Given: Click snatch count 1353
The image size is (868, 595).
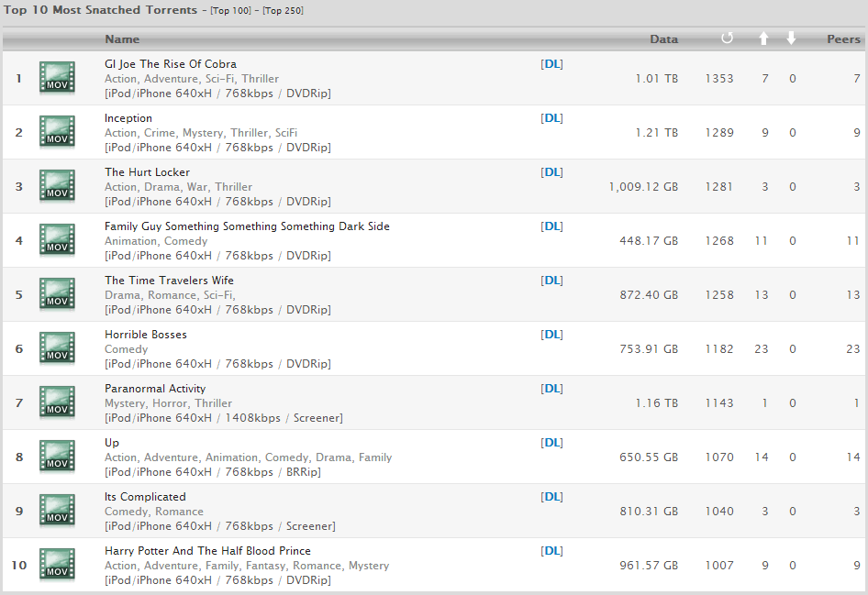Looking at the screenshot, I should (719, 79).
